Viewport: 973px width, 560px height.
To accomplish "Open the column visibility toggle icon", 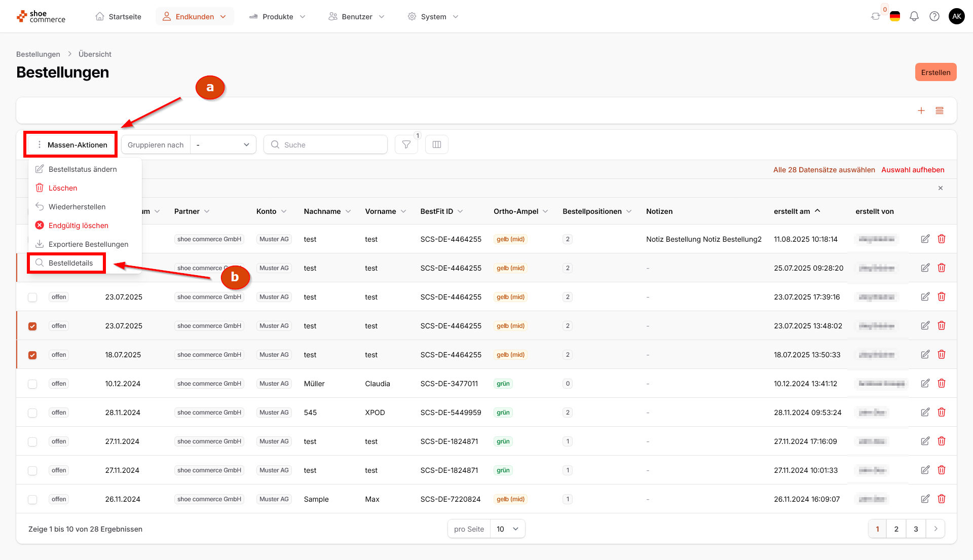I will point(436,144).
